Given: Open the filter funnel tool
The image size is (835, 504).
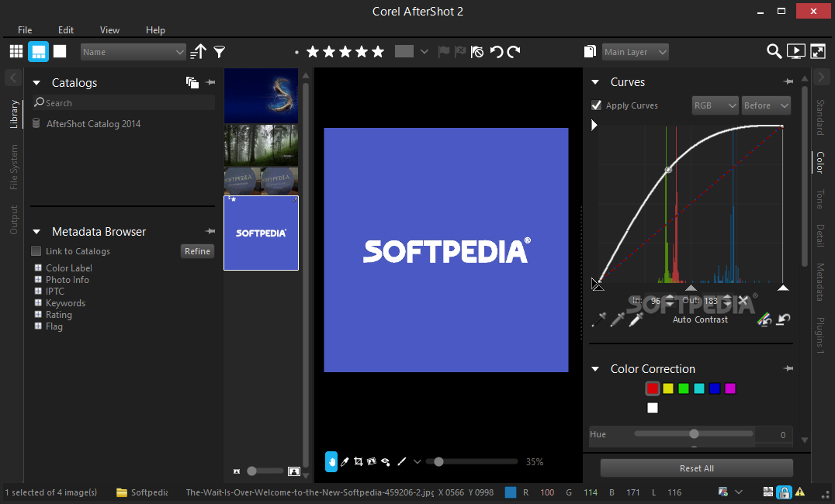Looking at the screenshot, I should click(220, 52).
